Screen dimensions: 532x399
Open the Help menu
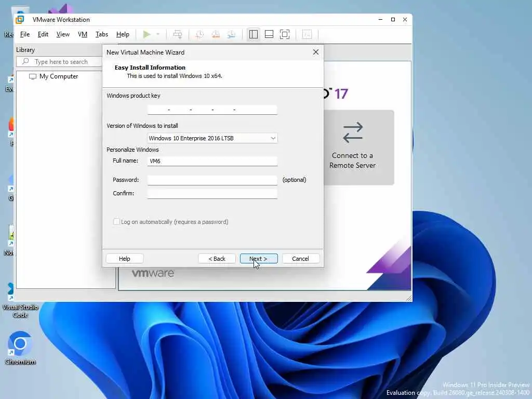click(x=123, y=34)
